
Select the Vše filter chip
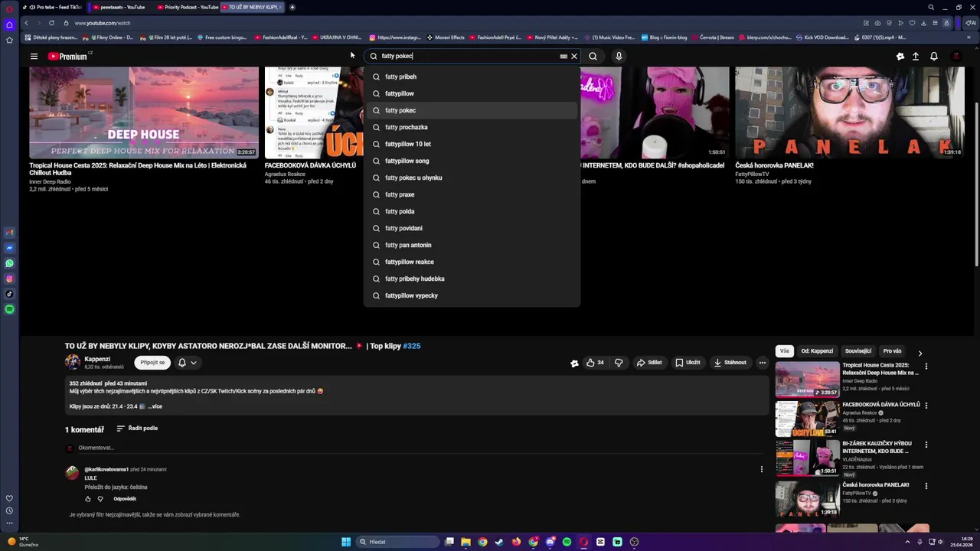(785, 351)
